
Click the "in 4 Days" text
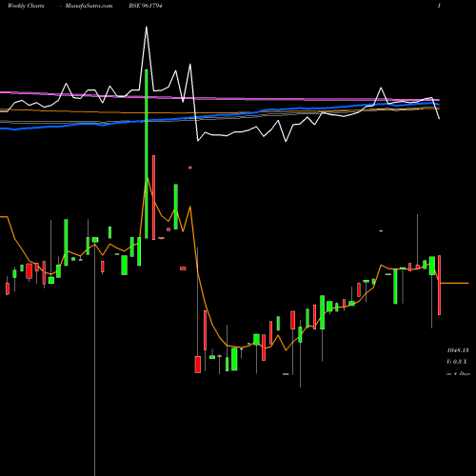tap(458, 373)
